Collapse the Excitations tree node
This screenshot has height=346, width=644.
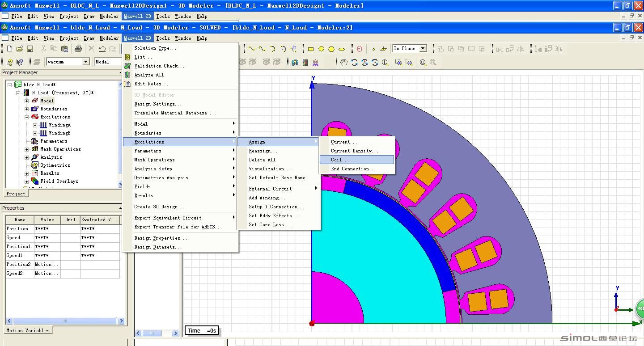26,117
